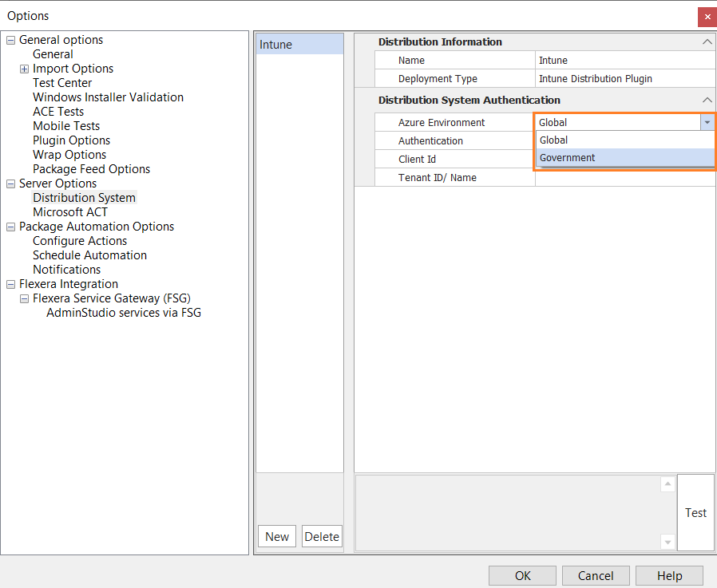Click the Deployment Type value Intune Distribution Plugin
Image resolution: width=717 pixels, height=588 pixels.
(x=625, y=78)
